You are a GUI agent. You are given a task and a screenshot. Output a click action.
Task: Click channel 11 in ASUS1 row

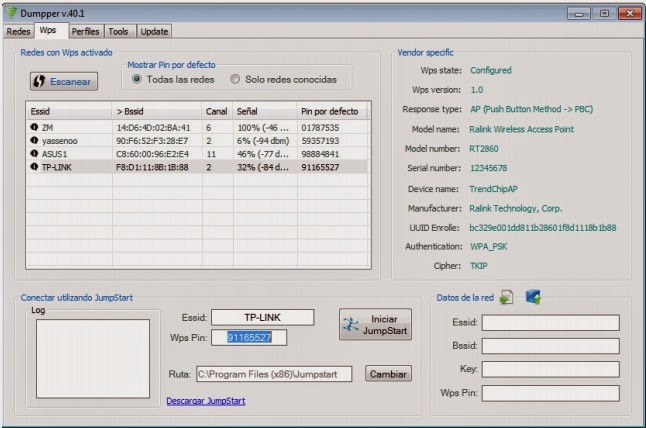(211, 154)
